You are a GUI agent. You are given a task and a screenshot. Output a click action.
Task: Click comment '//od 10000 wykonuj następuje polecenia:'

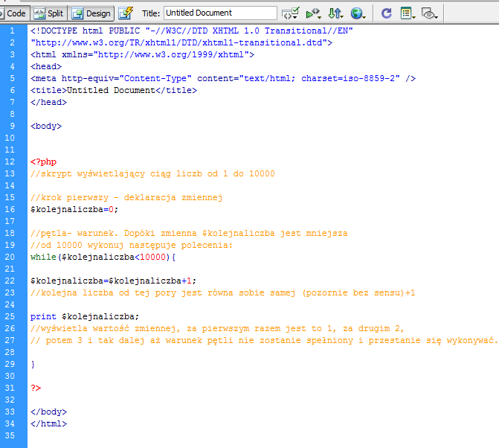[132, 245]
